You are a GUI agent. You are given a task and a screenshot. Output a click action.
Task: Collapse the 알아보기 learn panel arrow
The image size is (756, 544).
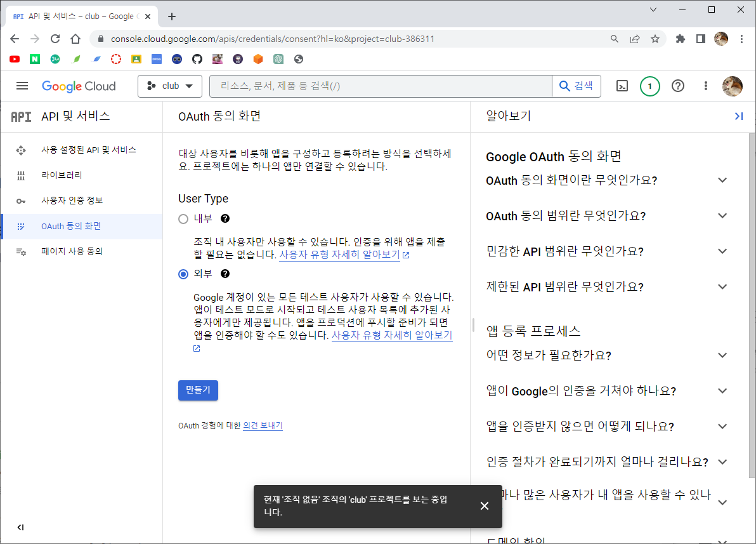tap(739, 116)
